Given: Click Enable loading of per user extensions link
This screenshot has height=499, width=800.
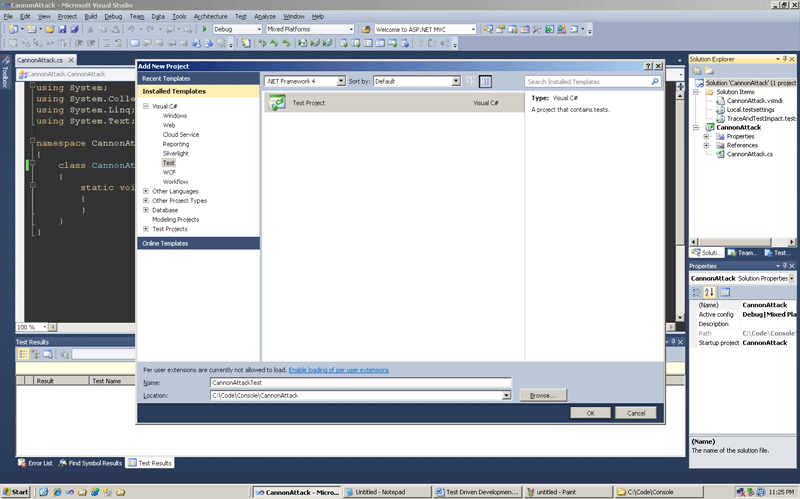Looking at the screenshot, I should coord(339,370).
